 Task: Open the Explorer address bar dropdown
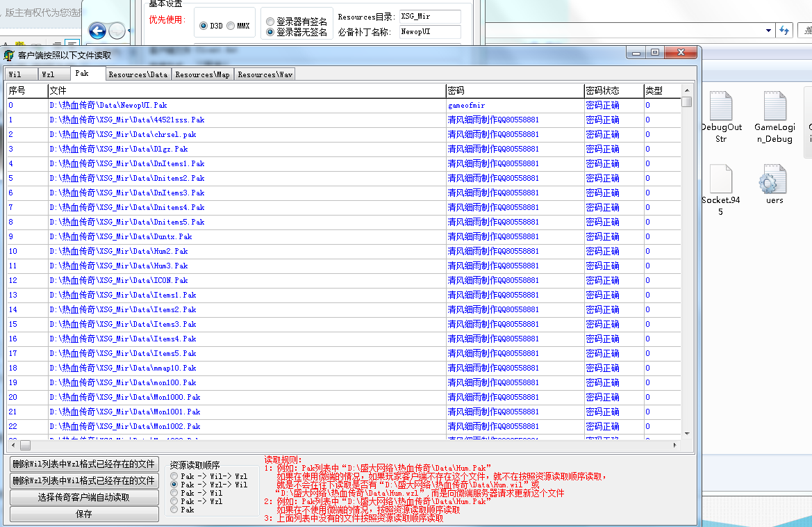(768, 31)
